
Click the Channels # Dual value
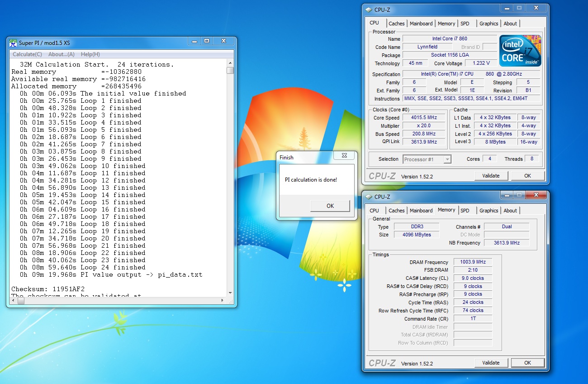(507, 226)
